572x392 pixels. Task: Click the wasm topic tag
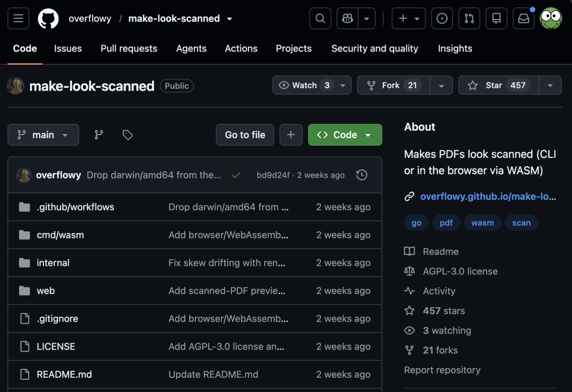482,222
